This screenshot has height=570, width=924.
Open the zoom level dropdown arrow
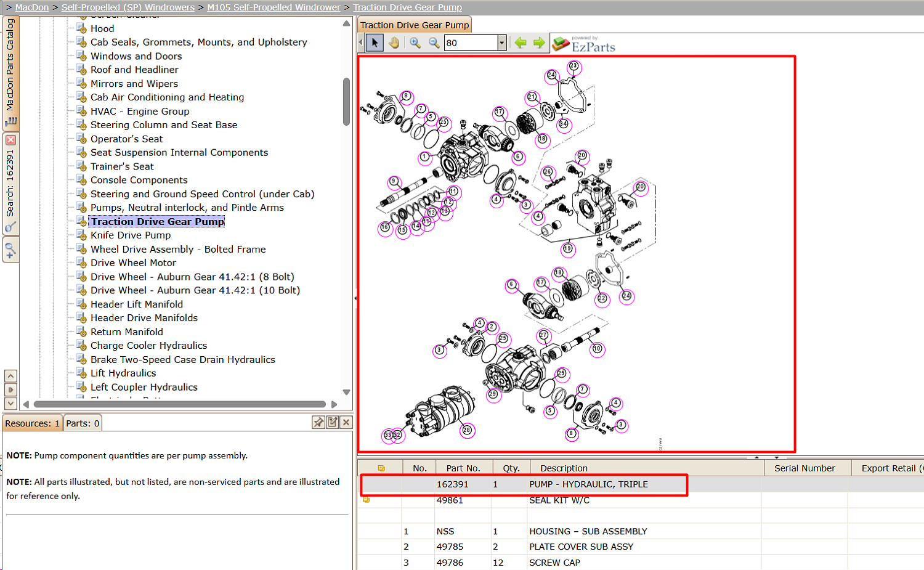click(x=502, y=43)
